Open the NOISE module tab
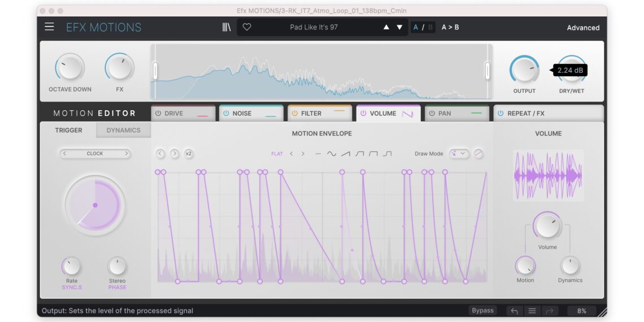 [251, 114]
